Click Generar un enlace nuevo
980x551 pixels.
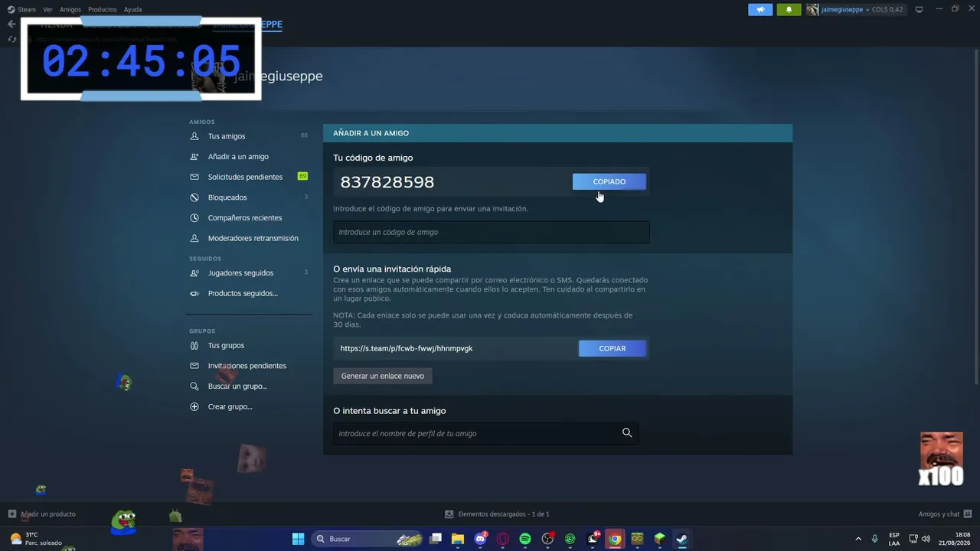pyautogui.click(x=383, y=376)
